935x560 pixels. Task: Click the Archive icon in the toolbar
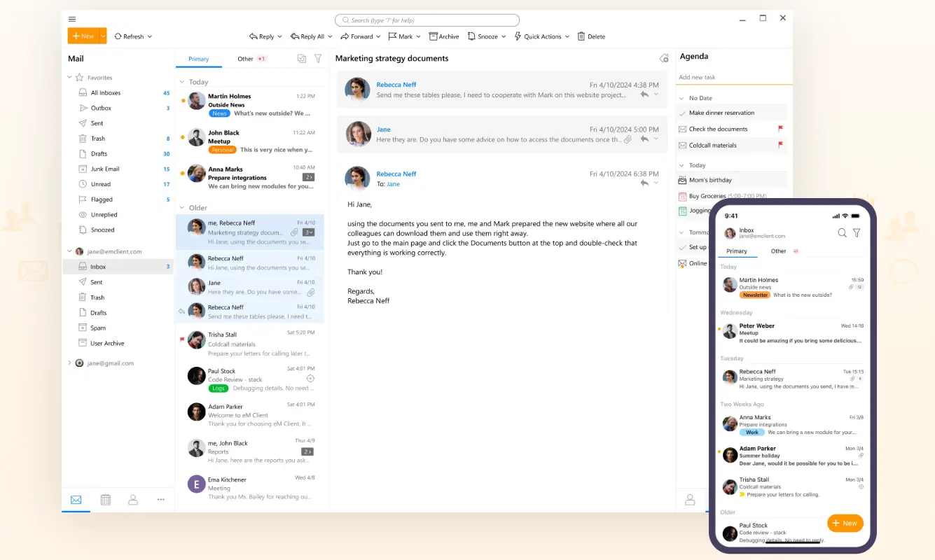click(x=434, y=36)
